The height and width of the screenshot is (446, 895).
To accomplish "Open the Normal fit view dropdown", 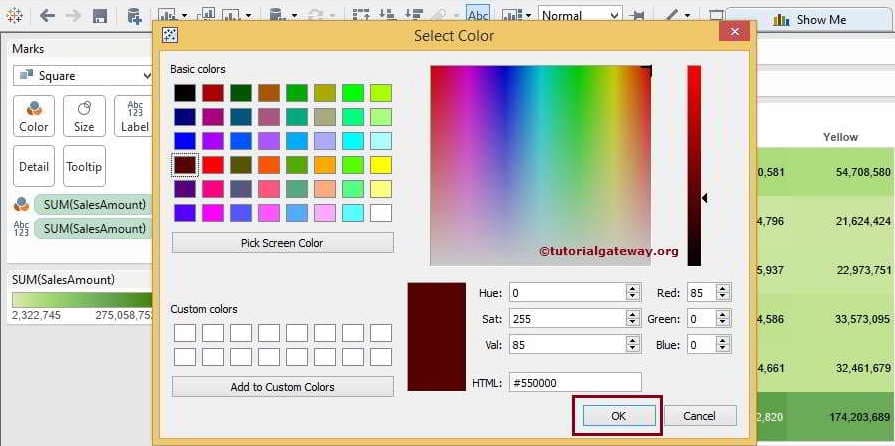I will click(x=580, y=15).
